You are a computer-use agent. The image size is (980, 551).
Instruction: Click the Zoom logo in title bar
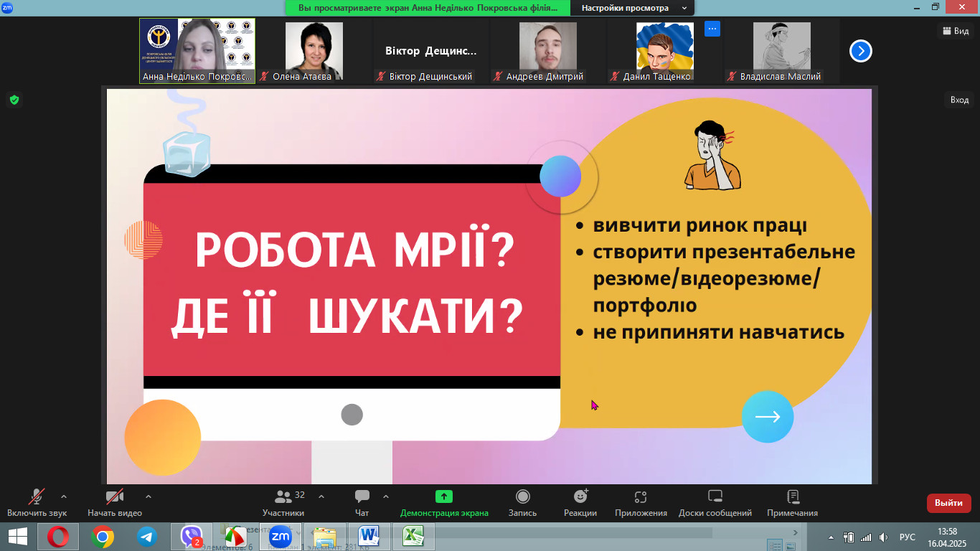pyautogui.click(x=7, y=7)
